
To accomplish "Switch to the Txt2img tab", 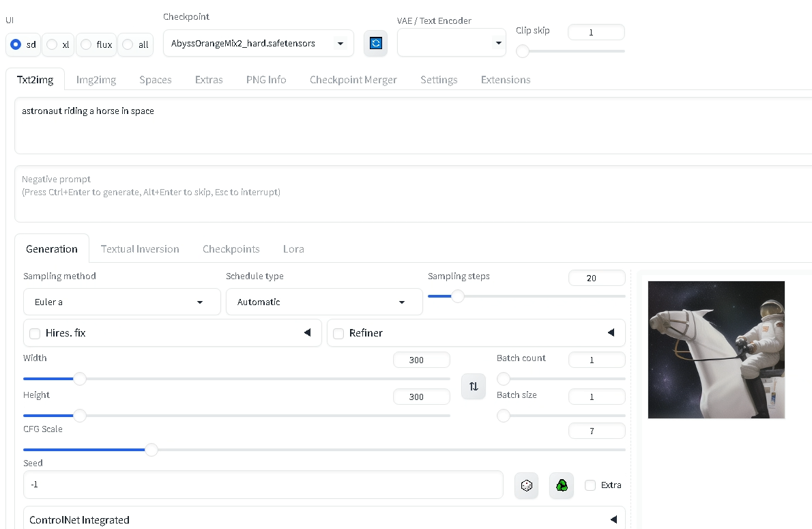I will coord(35,80).
